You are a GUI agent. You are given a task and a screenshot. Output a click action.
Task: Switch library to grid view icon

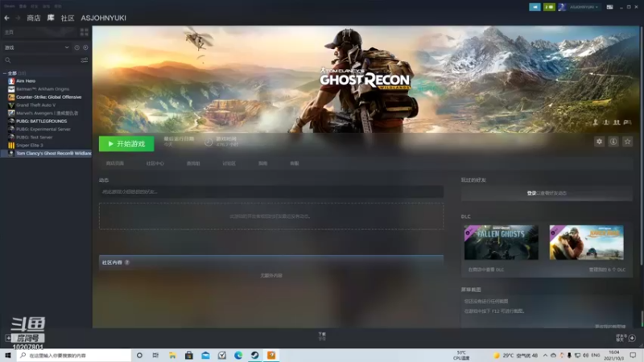[x=85, y=32]
